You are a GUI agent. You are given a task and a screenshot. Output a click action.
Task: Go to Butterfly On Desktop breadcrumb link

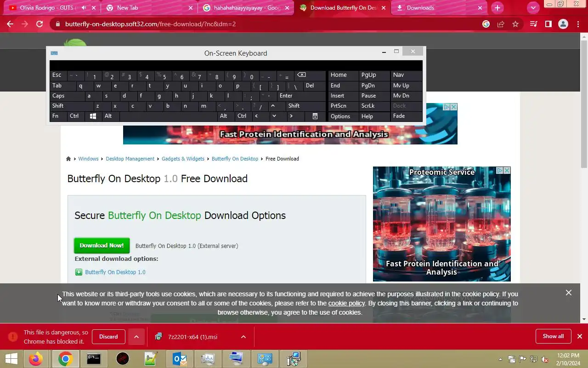pos(235,159)
